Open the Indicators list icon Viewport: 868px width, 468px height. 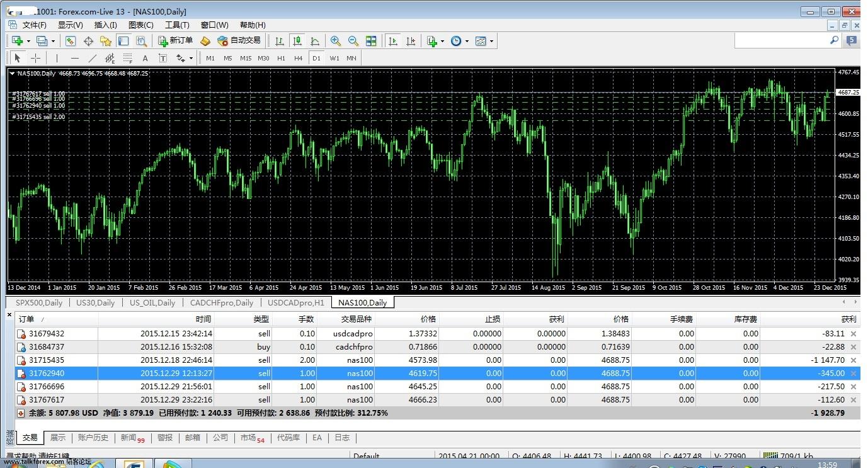pyautogui.click(x=432, y=41)
